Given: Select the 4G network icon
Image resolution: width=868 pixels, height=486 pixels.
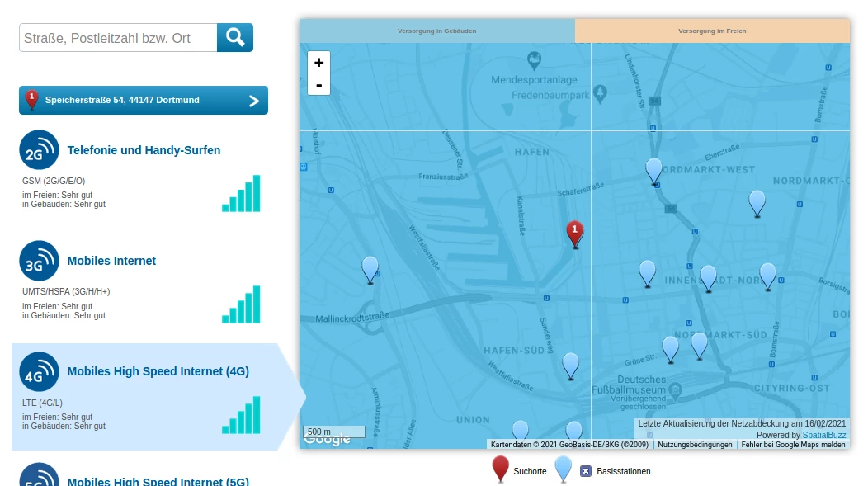Looking at the screenshot, I should click(x=39, y=371).
